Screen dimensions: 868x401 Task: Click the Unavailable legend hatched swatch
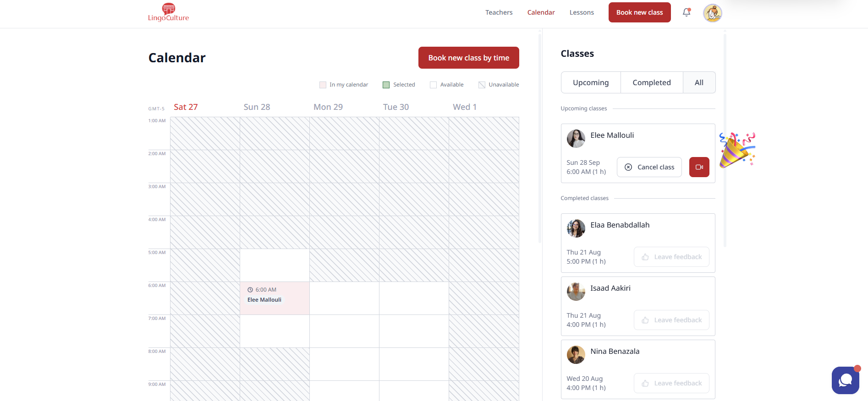[x=482, y=85]
